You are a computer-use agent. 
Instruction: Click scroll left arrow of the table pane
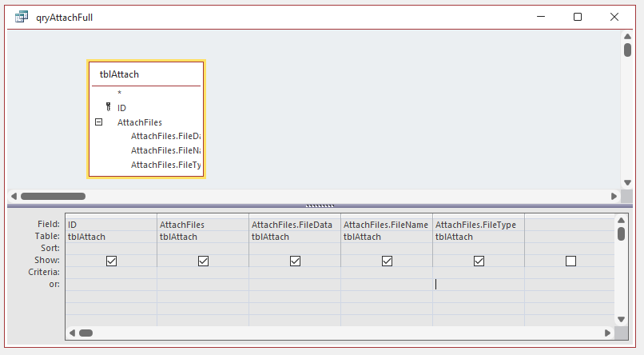point(14,197)
